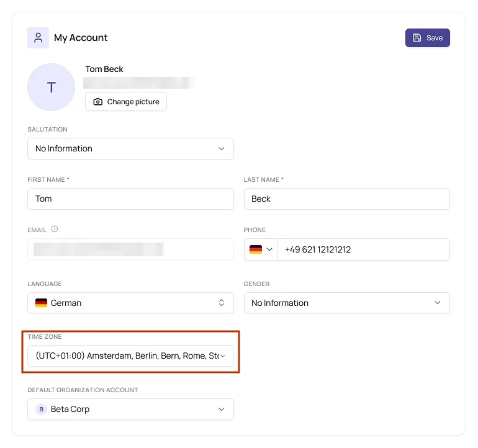Click the chevron arrow in Salutation field
Image resolution: width=478 pixels, height=448 pixels.
(x=222, y=149)
